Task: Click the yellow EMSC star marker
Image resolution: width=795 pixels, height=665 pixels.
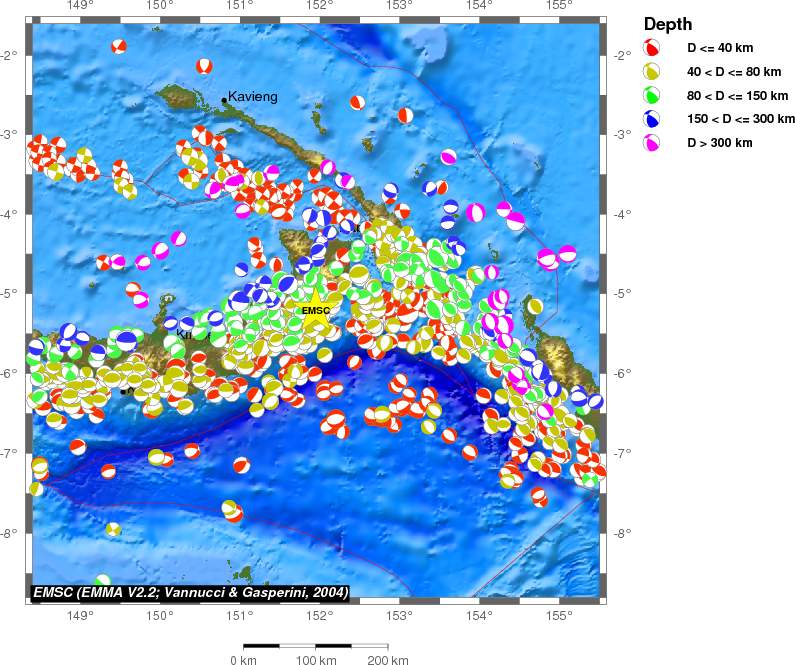Action: 315,297
